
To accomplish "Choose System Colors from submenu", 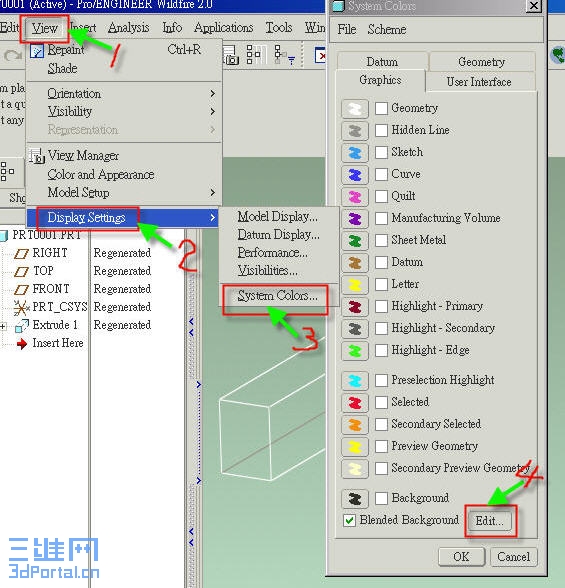I will point(277,296).
